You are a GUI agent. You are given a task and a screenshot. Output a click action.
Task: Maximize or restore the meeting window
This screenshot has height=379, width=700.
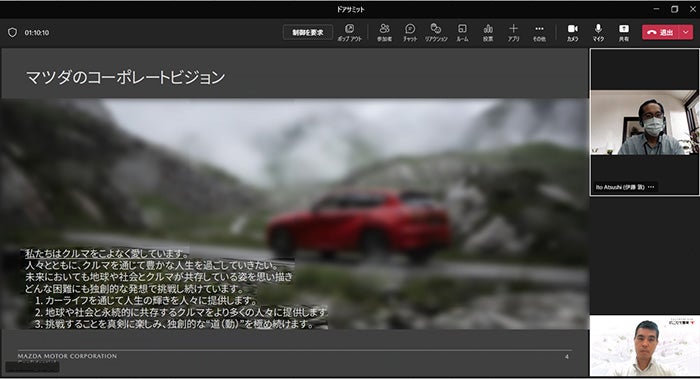[x=675, y=9]
